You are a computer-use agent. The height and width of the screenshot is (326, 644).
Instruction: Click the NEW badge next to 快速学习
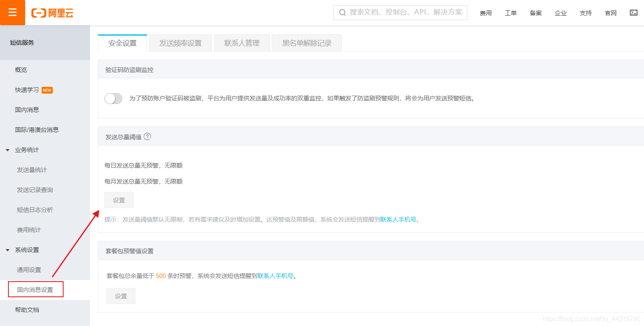click(47, 90)
